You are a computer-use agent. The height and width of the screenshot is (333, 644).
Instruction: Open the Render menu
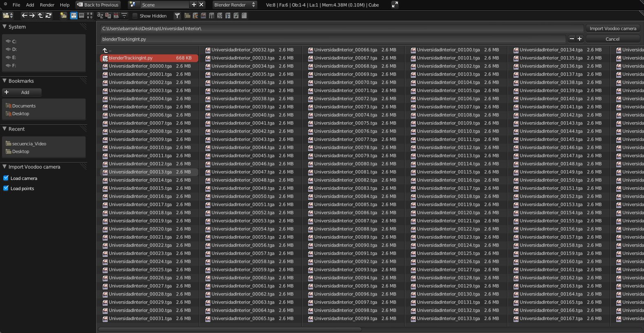(x=47, y=5)
